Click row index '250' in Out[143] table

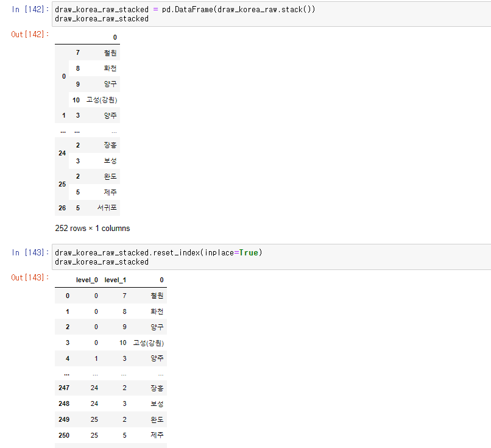(x=64, y=435)
